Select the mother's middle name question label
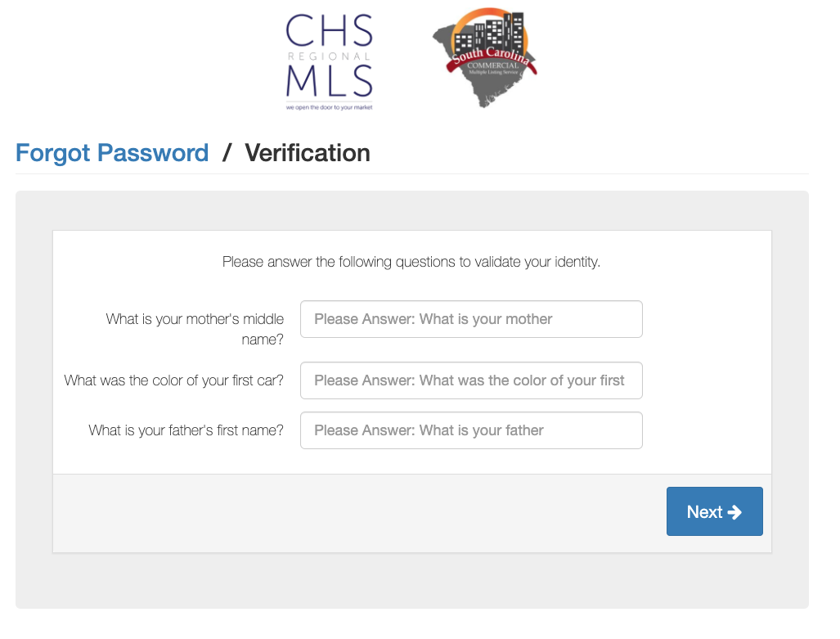 [x=195, y=329]
